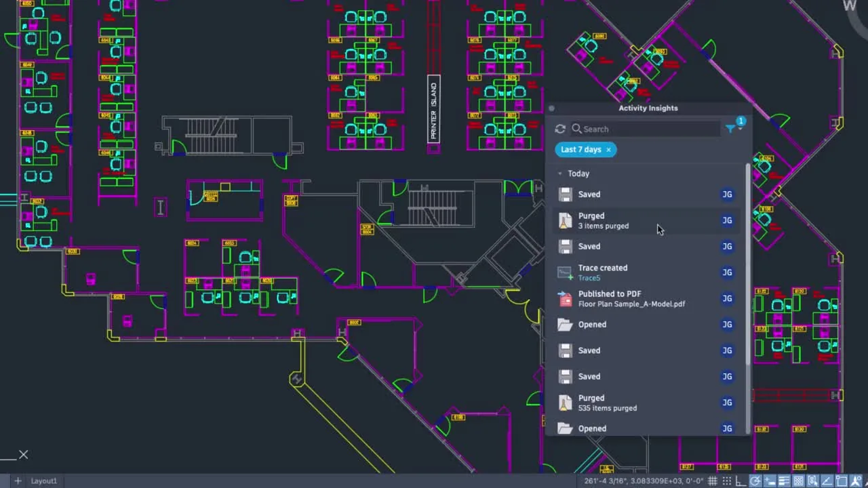Select the Purged 3 items purged entry
Image resolution: width=868 pixels, height=488 pixels.
[x=647, y=220]
